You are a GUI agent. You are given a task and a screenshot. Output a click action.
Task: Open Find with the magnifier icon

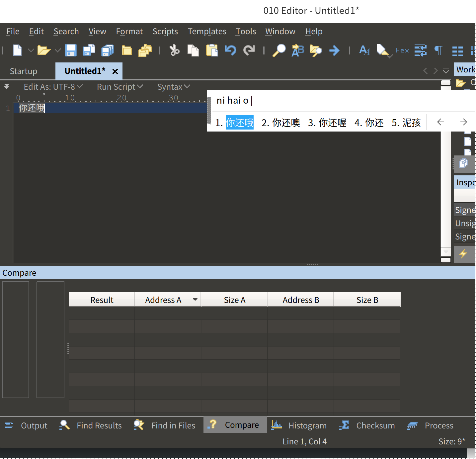coord(279,50)
